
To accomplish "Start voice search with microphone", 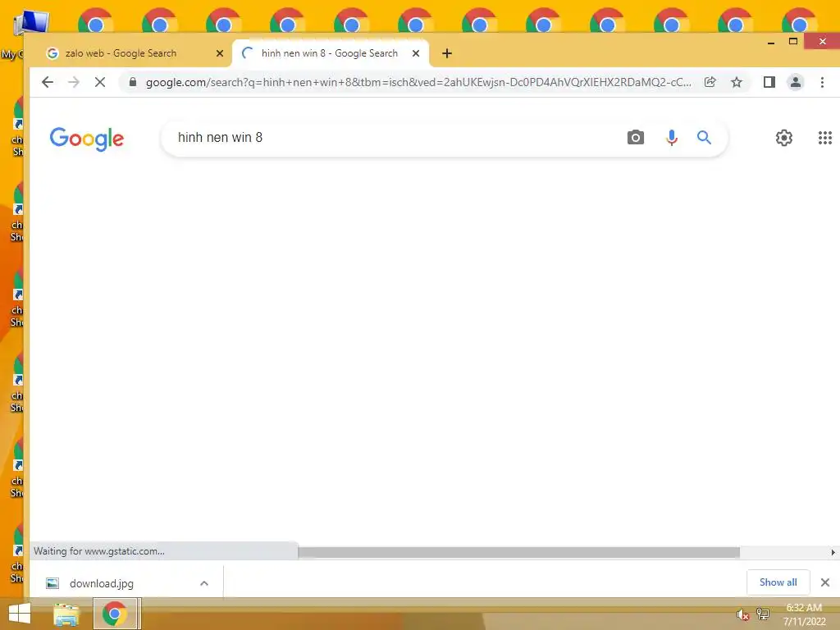I will 671,138.
